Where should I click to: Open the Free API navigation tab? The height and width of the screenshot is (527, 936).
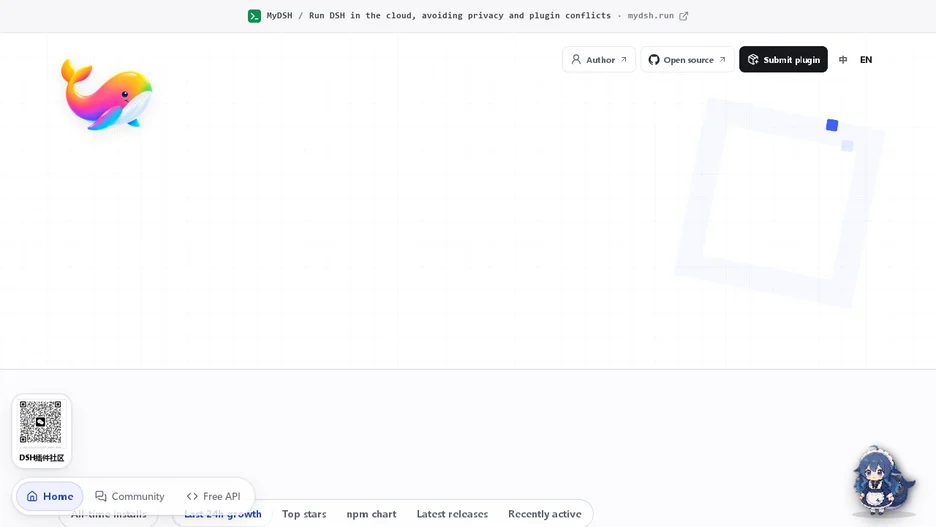click(x=213, y=496)
